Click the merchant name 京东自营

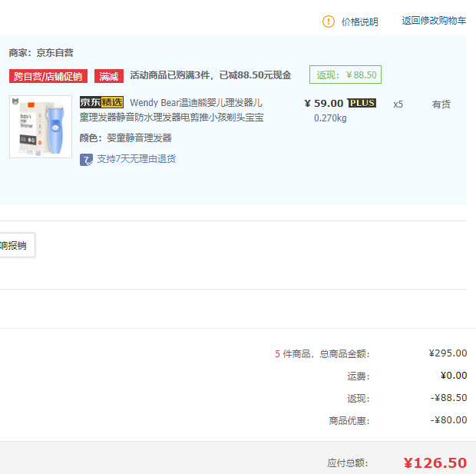(x=55, y=53)
